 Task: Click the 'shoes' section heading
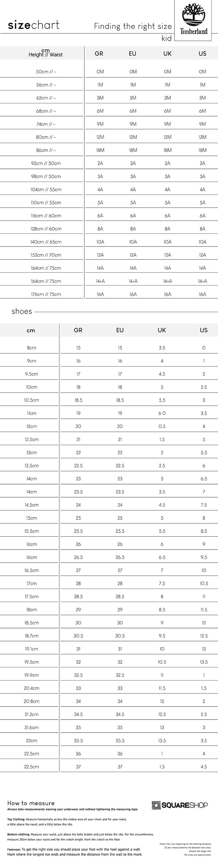[22, 311]
